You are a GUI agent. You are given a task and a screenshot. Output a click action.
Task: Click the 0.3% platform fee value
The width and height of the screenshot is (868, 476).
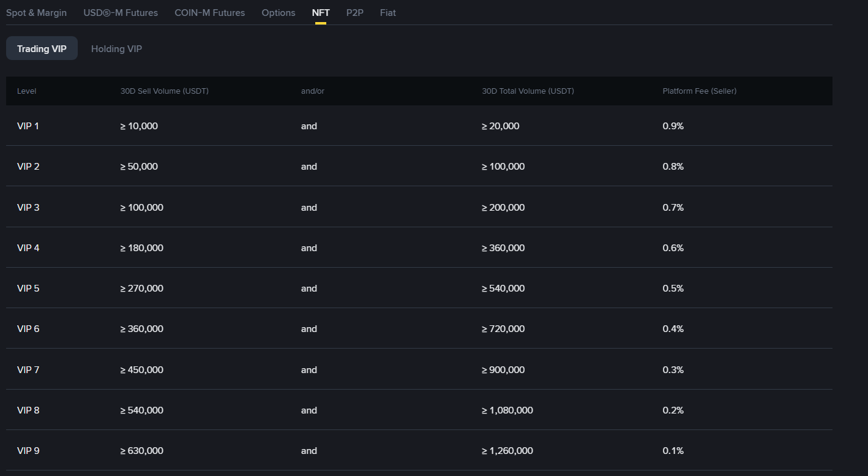673,369
